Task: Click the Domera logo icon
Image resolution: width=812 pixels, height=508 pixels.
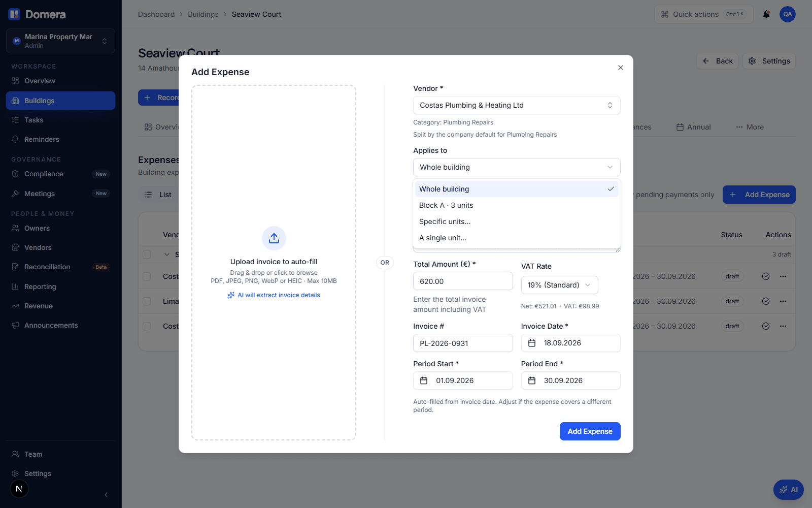Action: tap(14, 14)
